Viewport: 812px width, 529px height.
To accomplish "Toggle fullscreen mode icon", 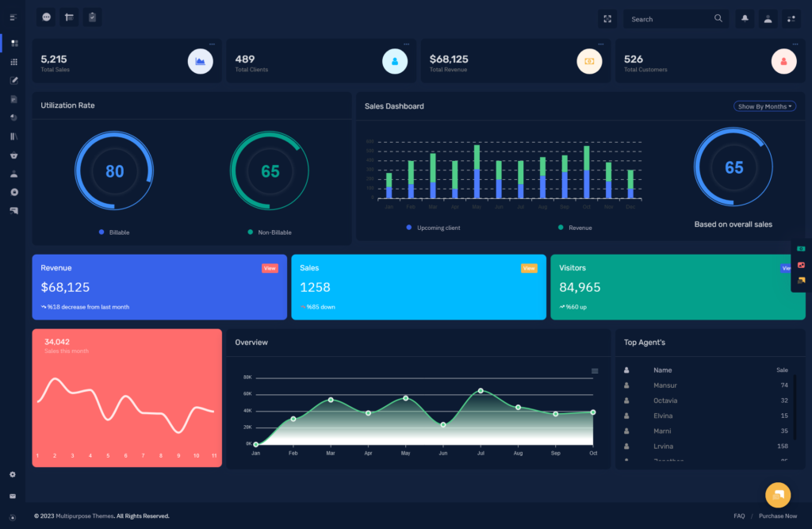I will pyautogui.click(x=607, y=19).
